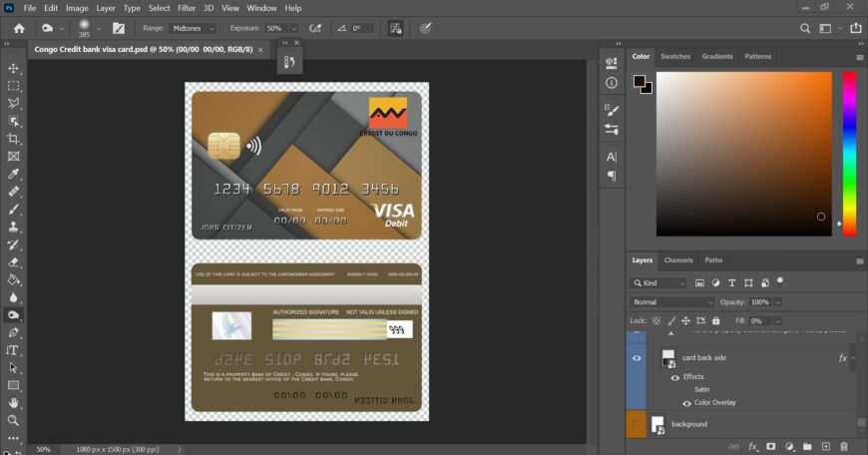Click the rainbow hue slider strip
The image size is (868, 455).
[849, 154]
